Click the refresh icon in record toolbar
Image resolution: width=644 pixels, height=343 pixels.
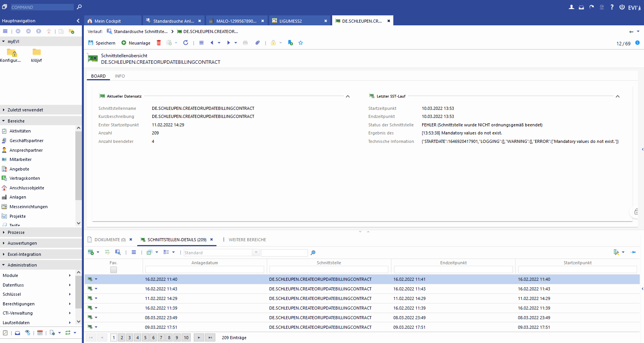pos(186,43)
